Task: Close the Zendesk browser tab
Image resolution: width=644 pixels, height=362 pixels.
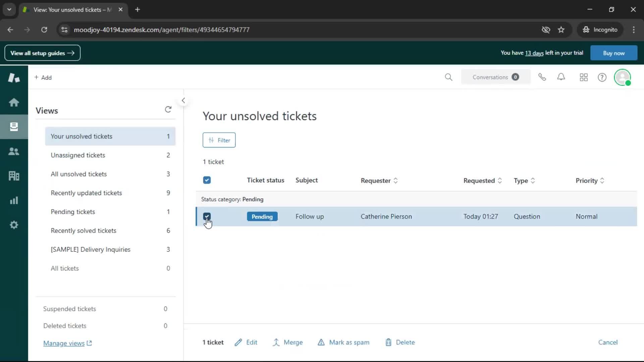Action: 120,10
